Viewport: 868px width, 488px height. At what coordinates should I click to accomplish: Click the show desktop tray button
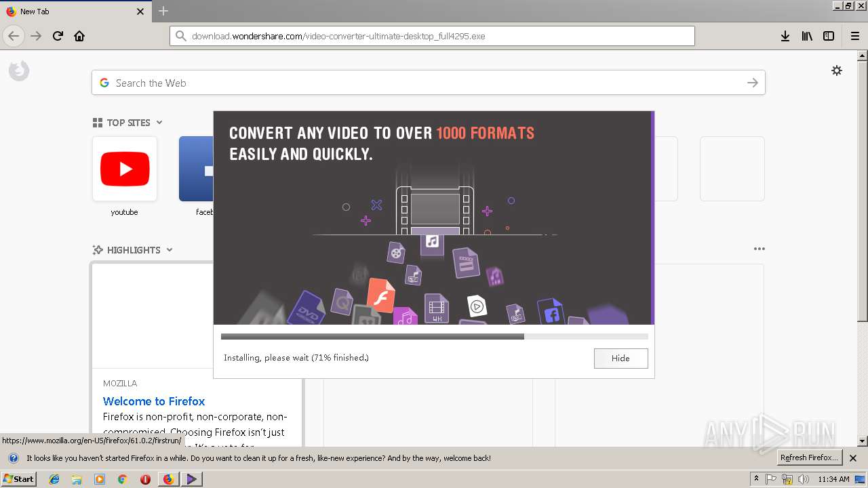click(860, 479)
